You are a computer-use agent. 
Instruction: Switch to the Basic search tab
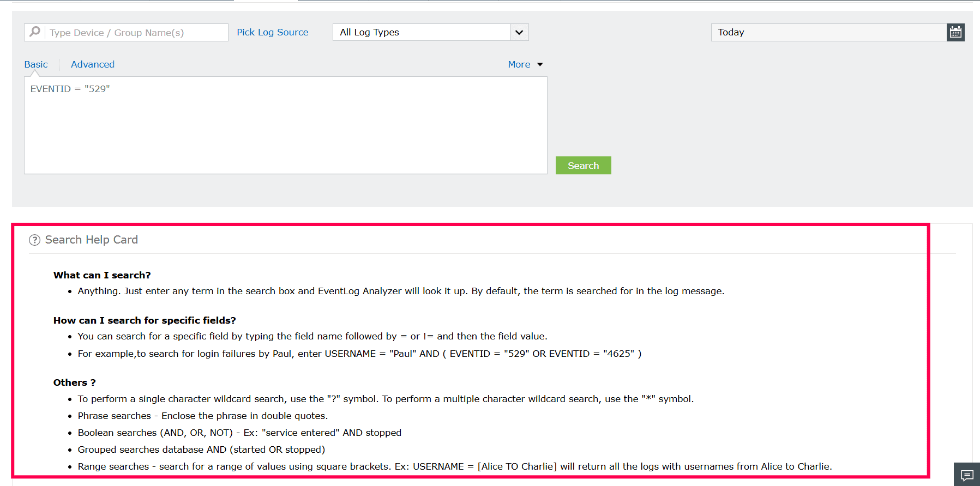click(x=36, y=64)
